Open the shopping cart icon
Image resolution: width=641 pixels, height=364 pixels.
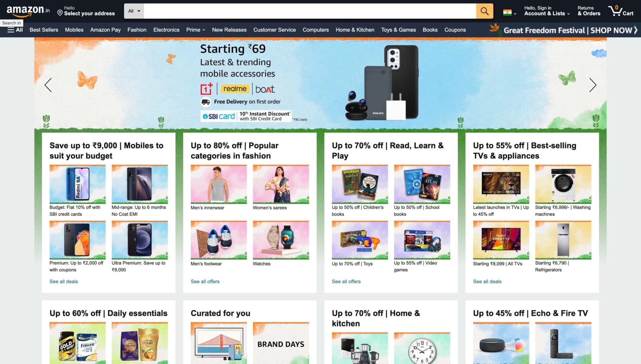[621, 11]
